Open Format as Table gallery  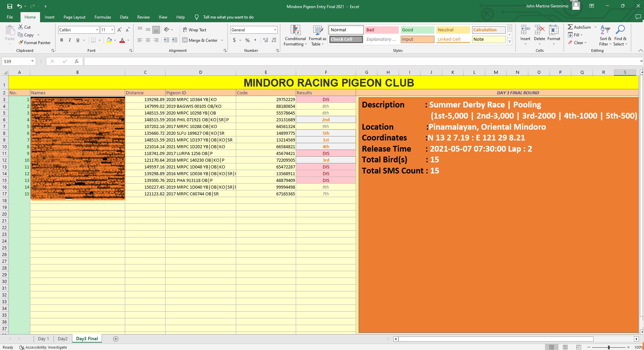click(x=318, y=36)
